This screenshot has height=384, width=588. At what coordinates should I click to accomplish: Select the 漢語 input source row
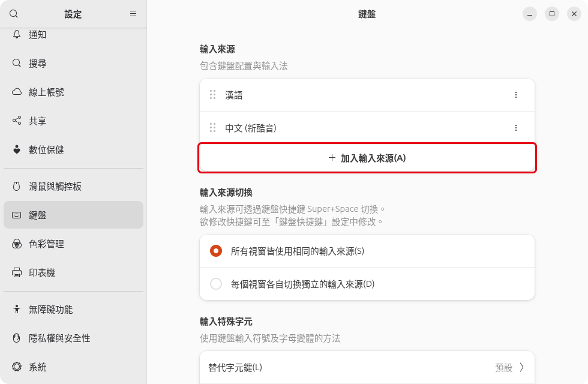pyautogui.click(x=367, y=95)
